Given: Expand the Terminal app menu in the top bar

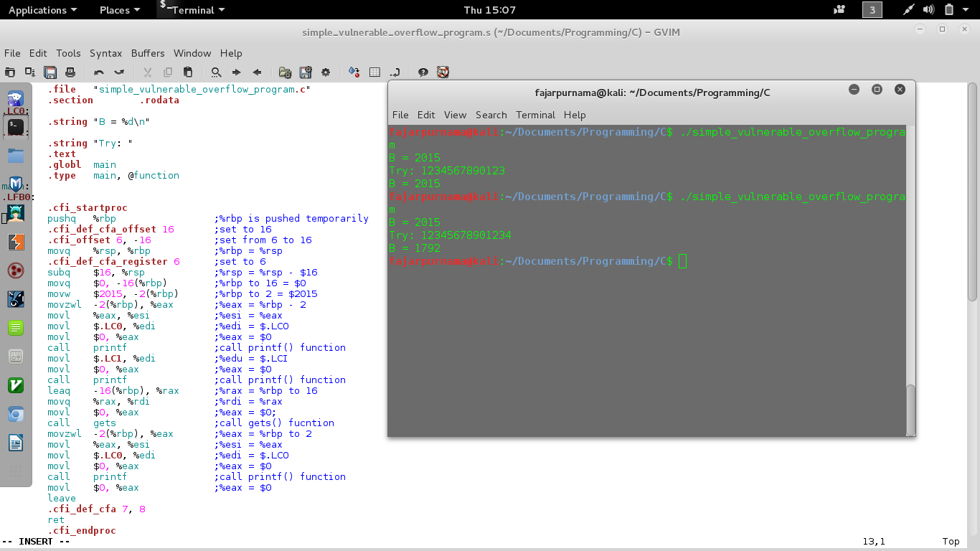Looking at the screenshot, I should coord(192,10).
